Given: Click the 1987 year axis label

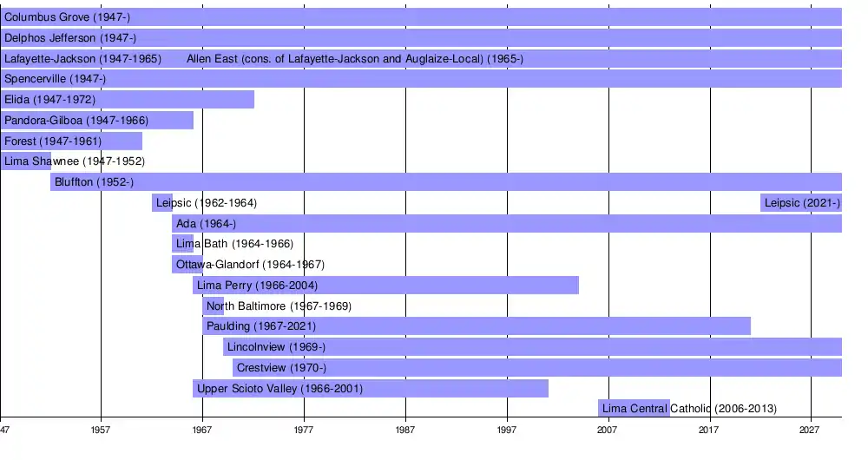Looking at the screenshot, I should tap(405, 430).
